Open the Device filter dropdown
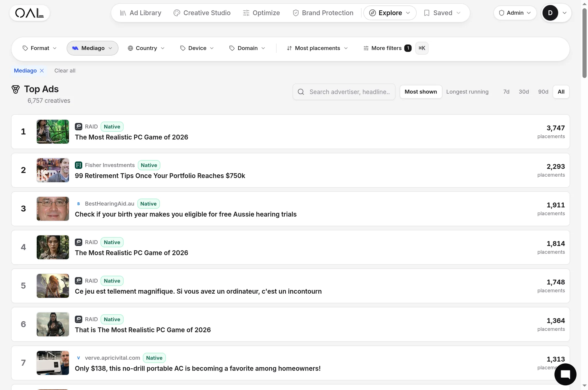 click(197, 48)
